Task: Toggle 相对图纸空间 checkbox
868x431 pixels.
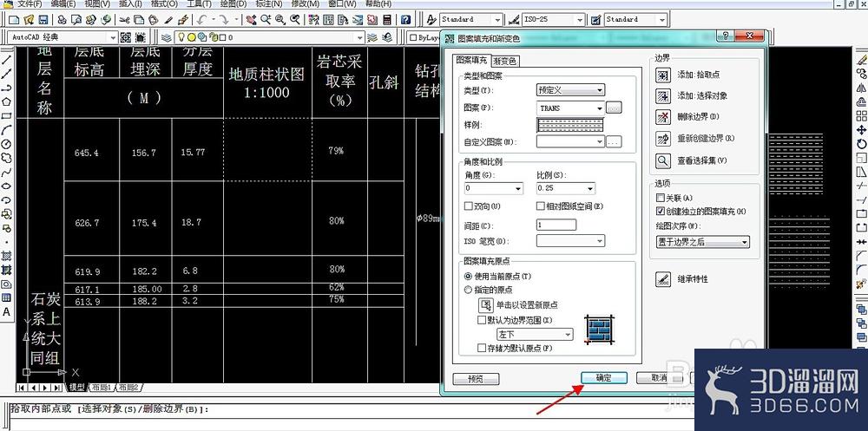Action: [x=540, y=206]
